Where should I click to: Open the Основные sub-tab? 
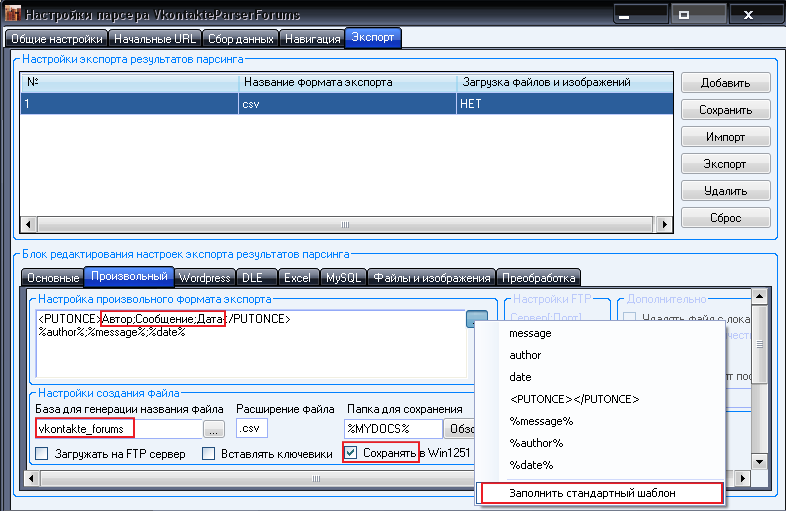(x=53, y=277)
